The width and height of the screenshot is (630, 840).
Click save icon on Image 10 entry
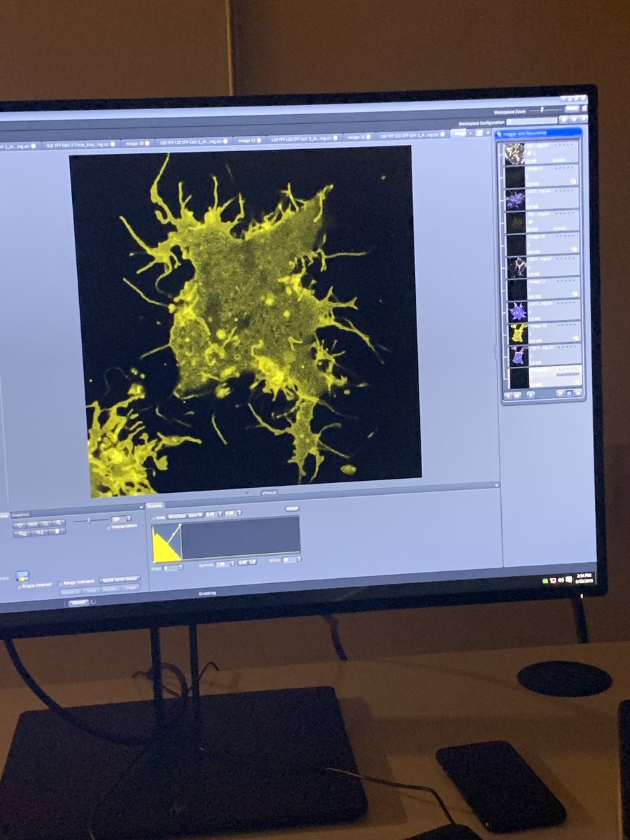(x=574, y=248)
